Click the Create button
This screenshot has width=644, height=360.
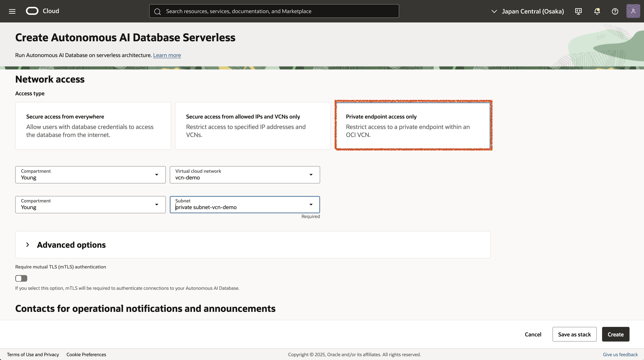point(615,334)
